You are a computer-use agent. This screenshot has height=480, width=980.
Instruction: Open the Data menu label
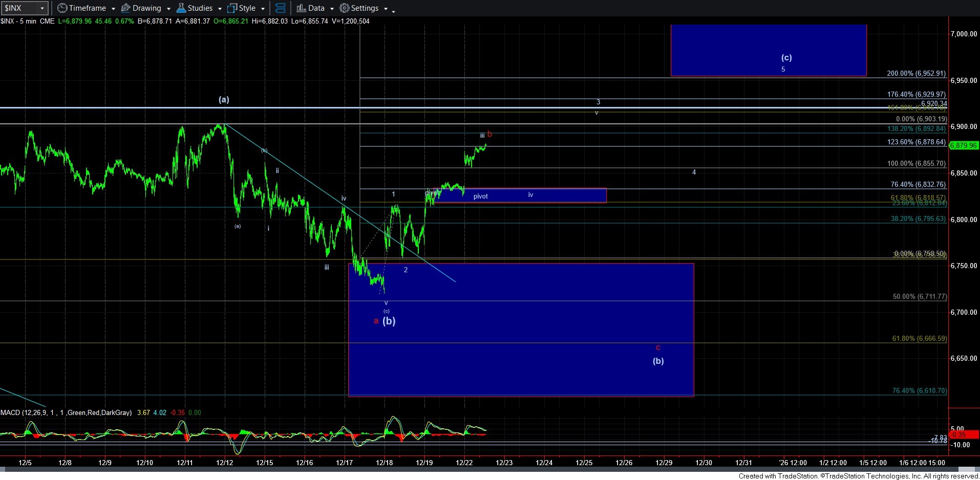point(316,8)
